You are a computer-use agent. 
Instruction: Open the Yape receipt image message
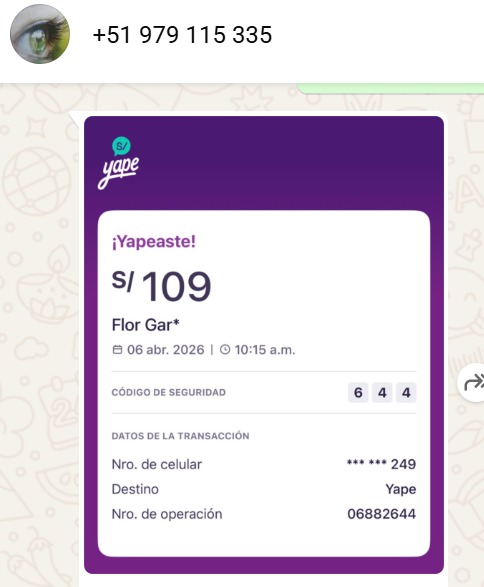(264, 345)
